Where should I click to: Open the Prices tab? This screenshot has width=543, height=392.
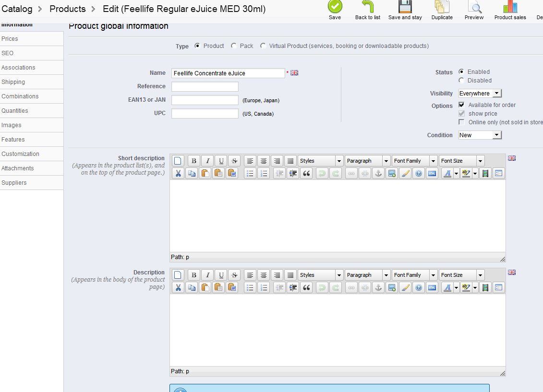[32, 39]
